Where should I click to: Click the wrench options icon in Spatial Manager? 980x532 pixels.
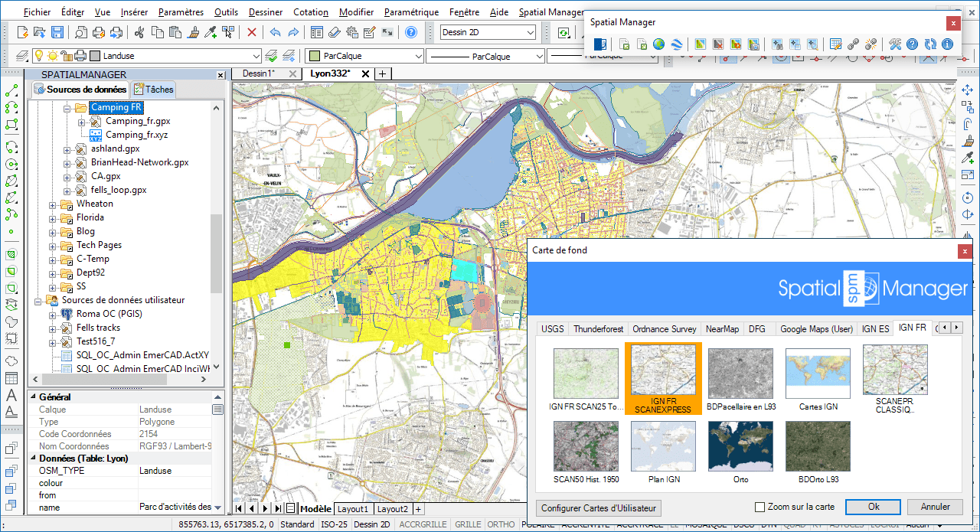894,44
